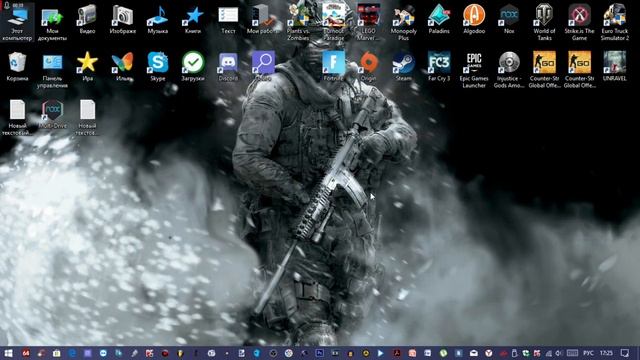Viewport: 640px width, 360px height.
Task: Open the volume speaker tray icon
Action: 559,353
